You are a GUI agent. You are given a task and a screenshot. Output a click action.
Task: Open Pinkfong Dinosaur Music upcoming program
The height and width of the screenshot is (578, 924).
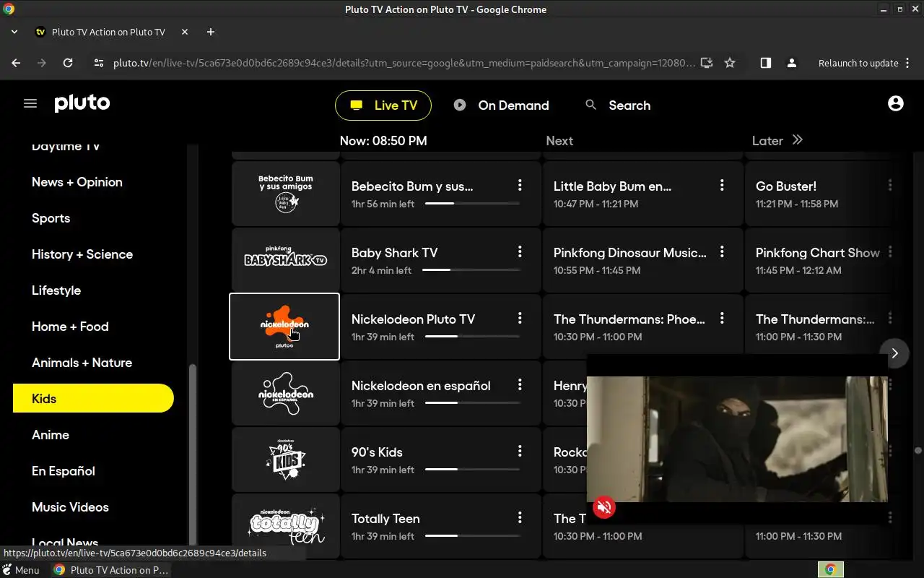(642, 260)
